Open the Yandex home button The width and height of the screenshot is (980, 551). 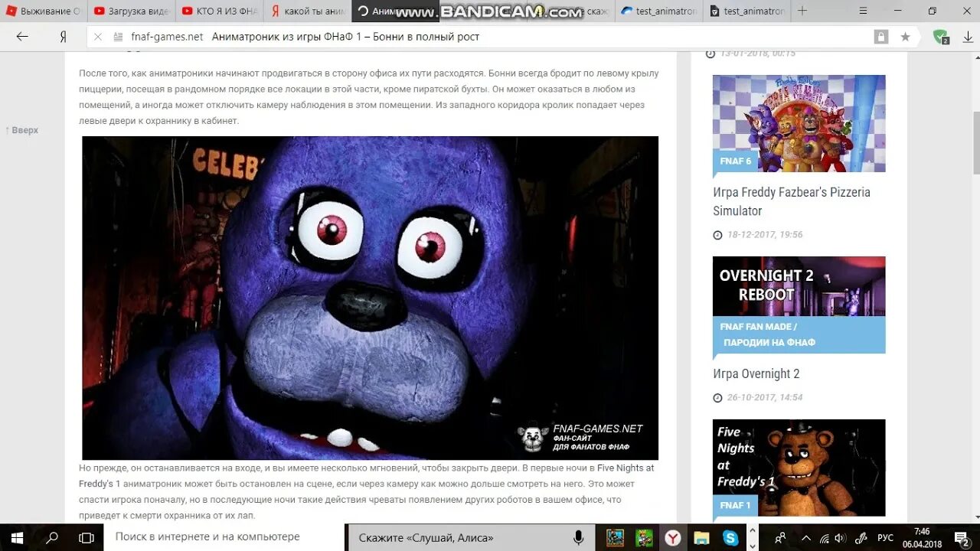64,37
